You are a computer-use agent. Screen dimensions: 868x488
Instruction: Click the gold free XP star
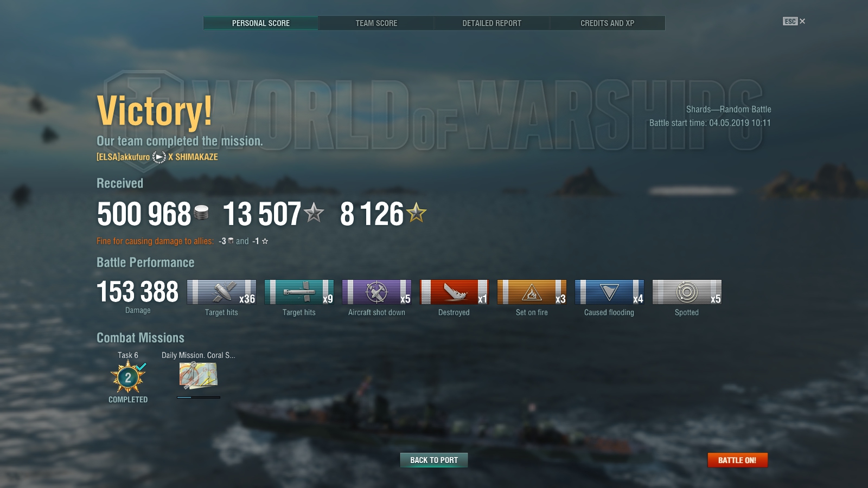click(x=417, y=213)
